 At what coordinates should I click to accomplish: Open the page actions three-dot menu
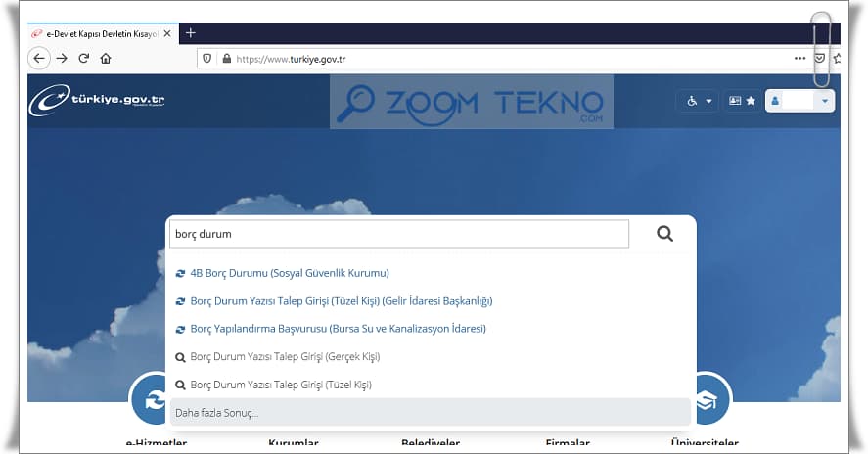799,58
